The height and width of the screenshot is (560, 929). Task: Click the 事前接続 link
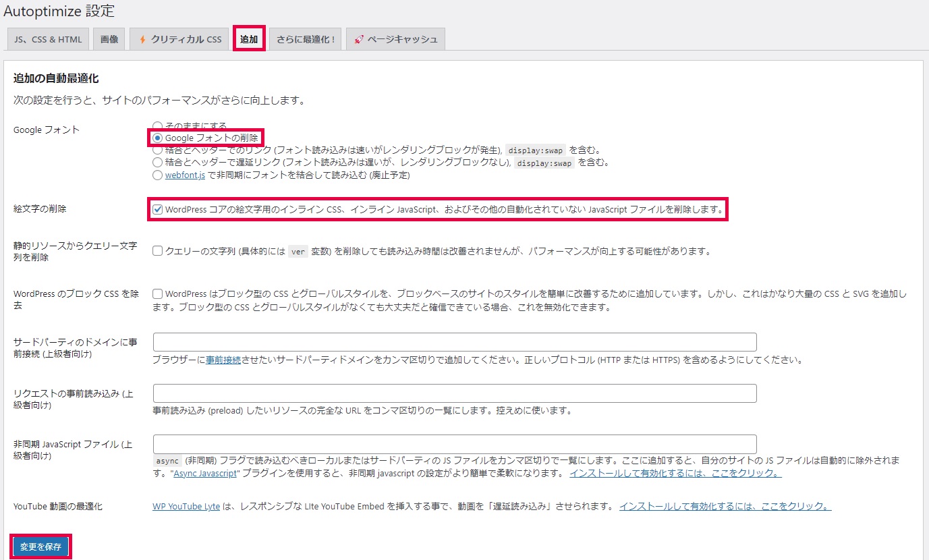pos(223,360)
